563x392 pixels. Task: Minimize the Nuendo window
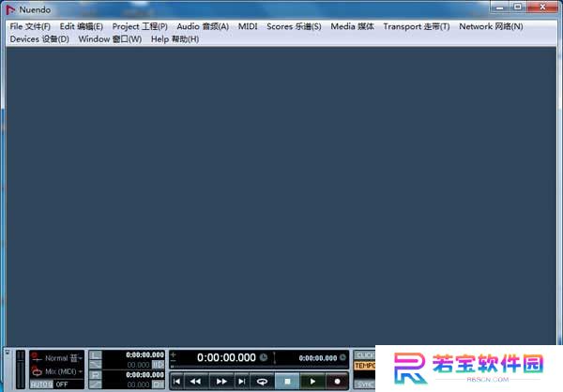499,7
